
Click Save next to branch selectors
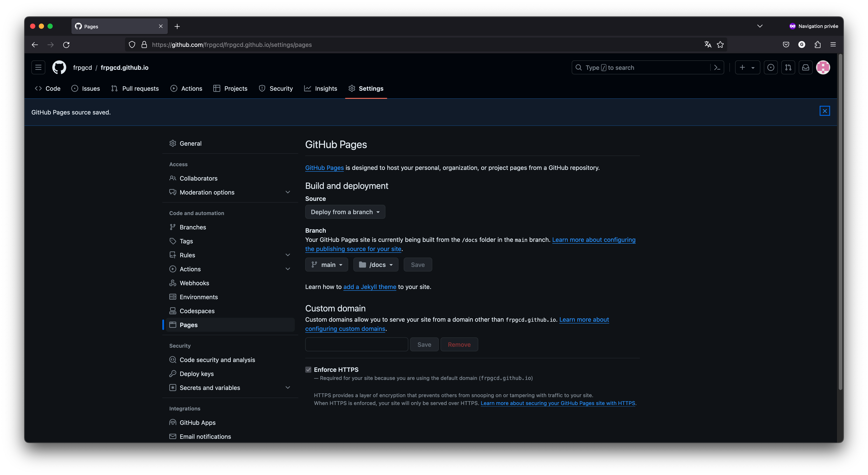(x=418, y=265)
